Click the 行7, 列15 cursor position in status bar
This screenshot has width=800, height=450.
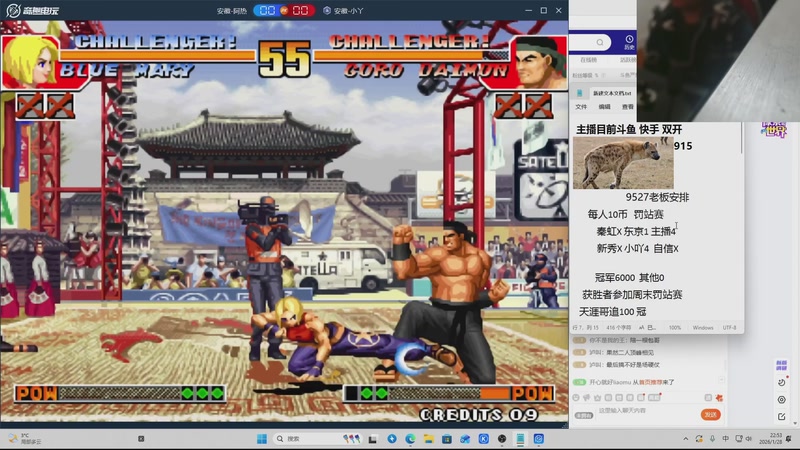pyautogui.click(x=586, y=328)
